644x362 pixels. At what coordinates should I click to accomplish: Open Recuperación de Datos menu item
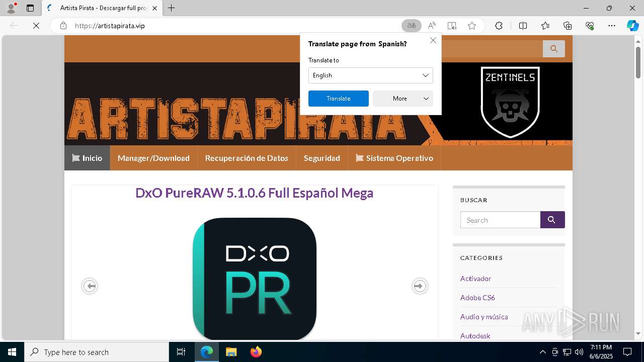coord(247,158)
